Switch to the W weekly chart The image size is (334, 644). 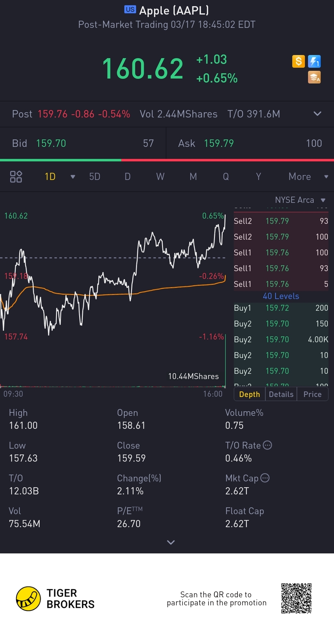tap(160, 177)
